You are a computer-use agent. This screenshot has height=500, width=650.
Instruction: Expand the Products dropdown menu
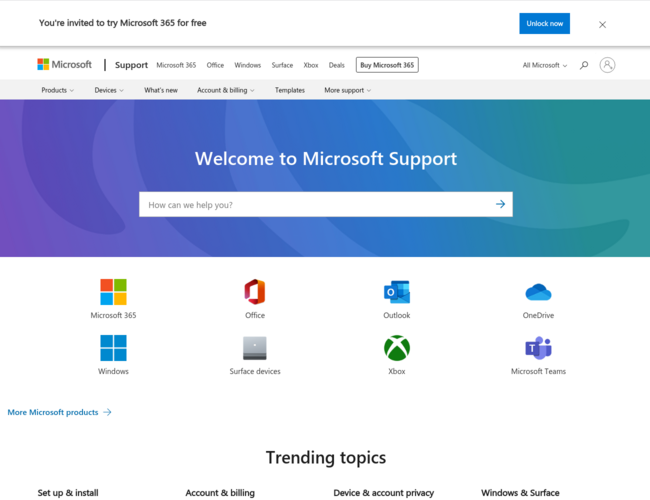point(58,90)
